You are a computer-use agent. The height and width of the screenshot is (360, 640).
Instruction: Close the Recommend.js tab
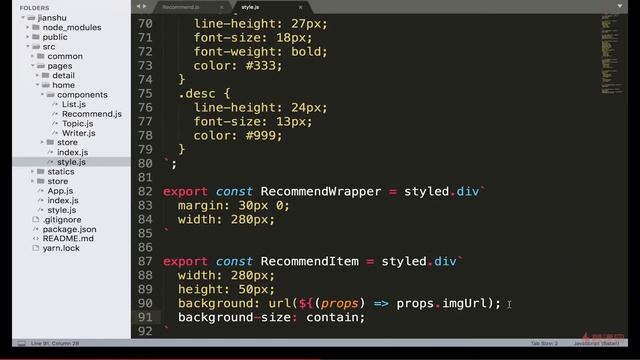pyautogui.click(x=222, y=7)
